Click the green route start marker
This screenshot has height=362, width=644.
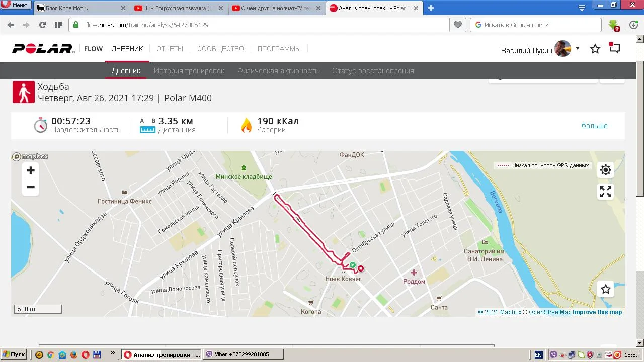(x=353, y=265)
